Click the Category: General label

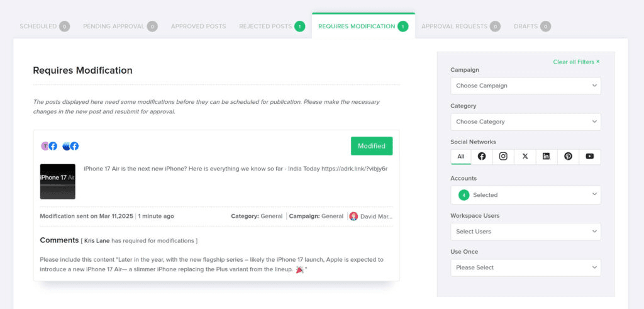point(257,216)
